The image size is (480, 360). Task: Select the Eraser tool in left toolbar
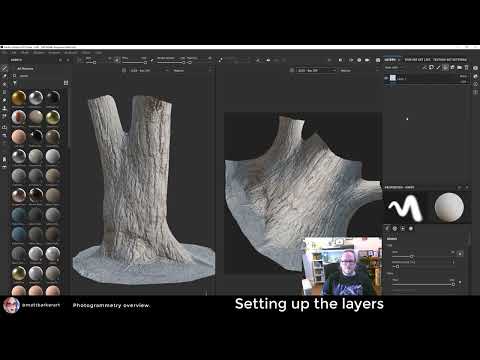pos(4,76)
